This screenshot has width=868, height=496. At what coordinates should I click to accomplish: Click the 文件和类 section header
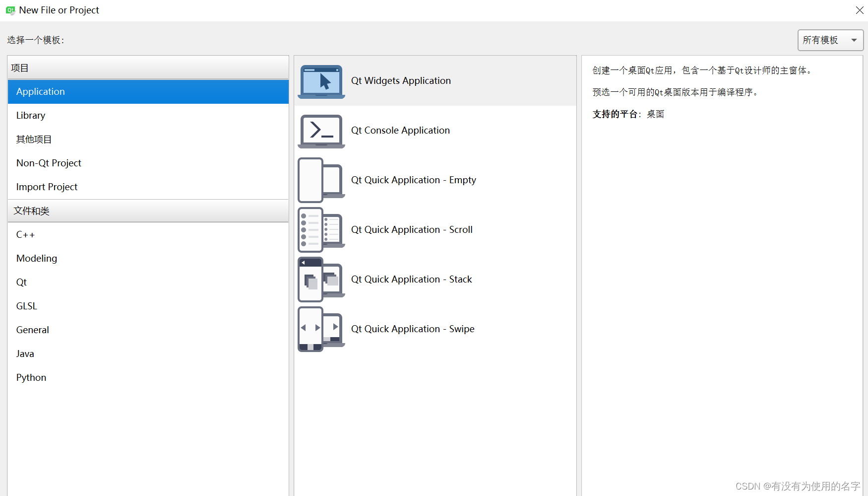148,211
